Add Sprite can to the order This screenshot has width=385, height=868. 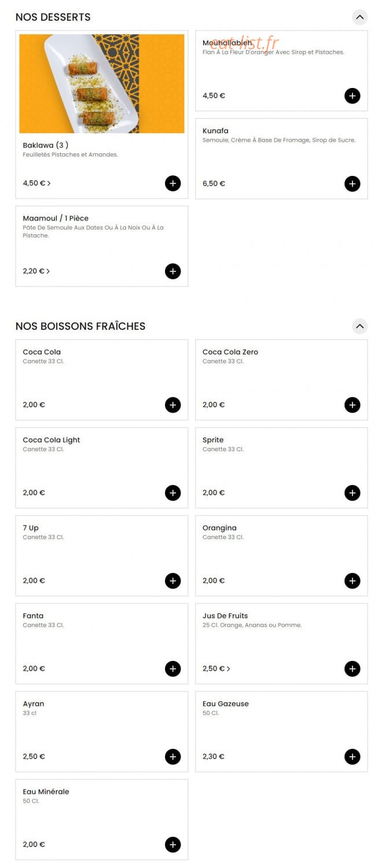coord(352,492)
